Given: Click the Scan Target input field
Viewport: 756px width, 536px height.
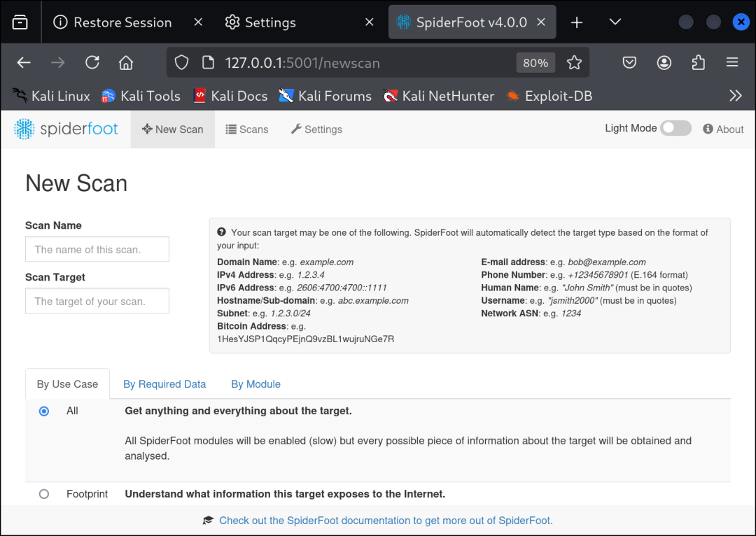Looking at the screenshot, I should (97, 301).
